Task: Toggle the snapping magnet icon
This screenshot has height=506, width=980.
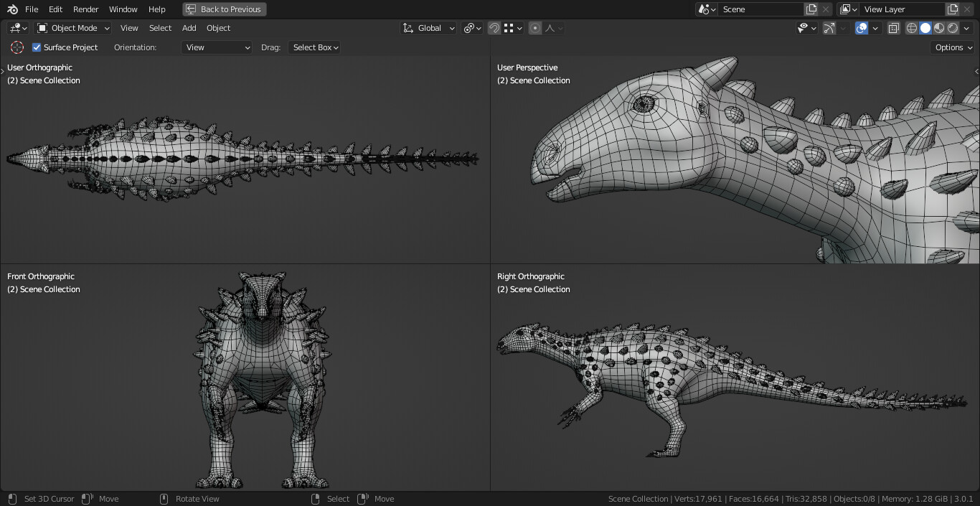Action: tap(494, 28)
